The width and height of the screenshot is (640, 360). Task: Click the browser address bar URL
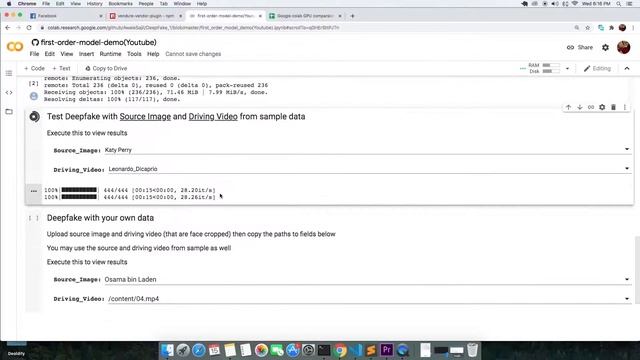[193, 28]
